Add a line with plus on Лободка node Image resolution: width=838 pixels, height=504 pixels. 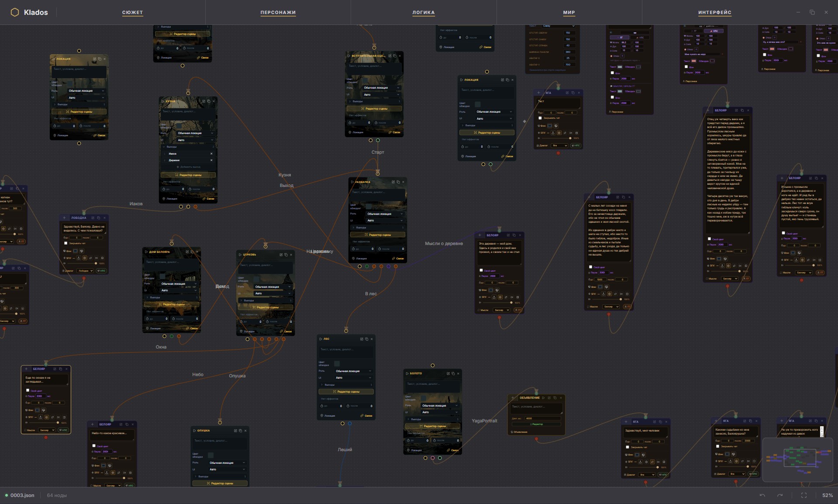tap(65, 218)
